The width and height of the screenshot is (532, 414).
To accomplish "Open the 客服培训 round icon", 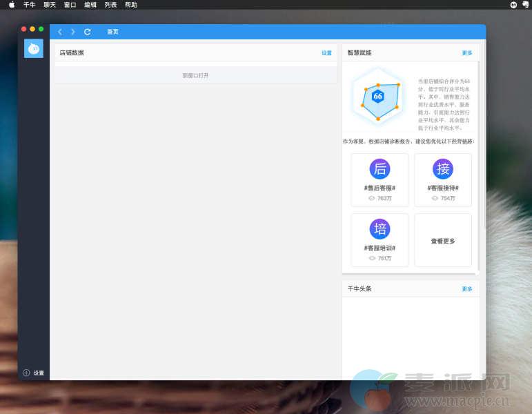I will click(380, 229).
